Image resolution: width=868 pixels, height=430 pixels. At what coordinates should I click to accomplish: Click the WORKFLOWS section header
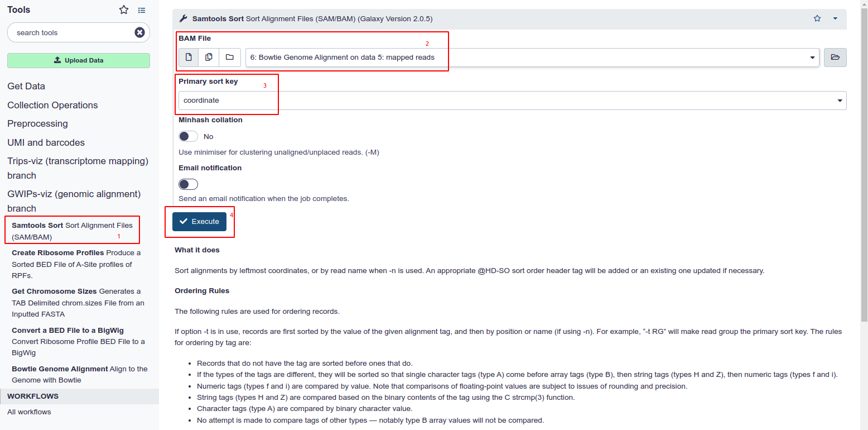(x=79, y=396)
